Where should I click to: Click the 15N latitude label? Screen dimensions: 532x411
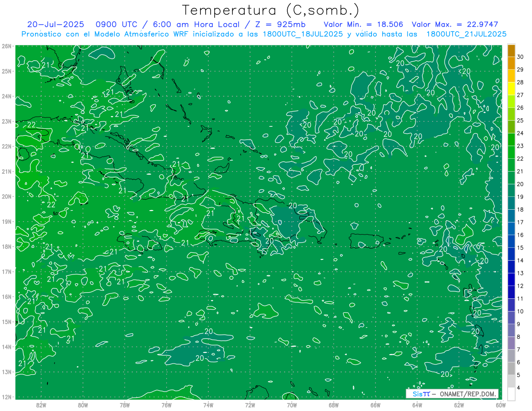point(6,322)
